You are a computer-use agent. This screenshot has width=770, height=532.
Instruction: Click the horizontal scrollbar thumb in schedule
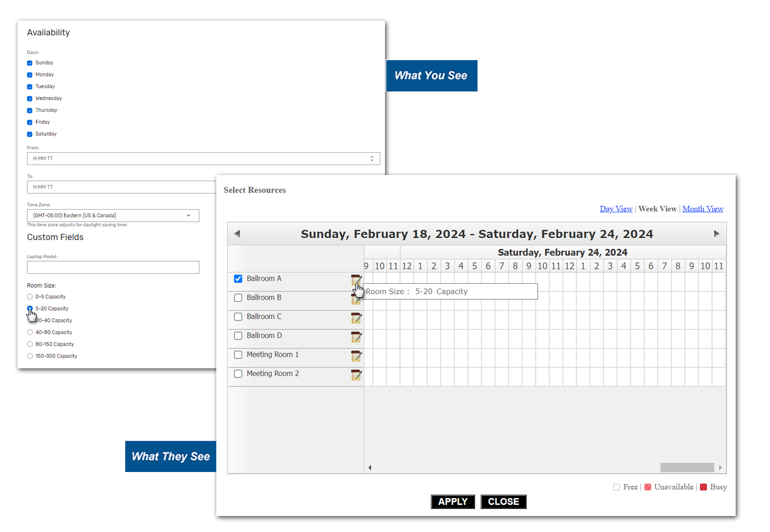click(687, 467)
